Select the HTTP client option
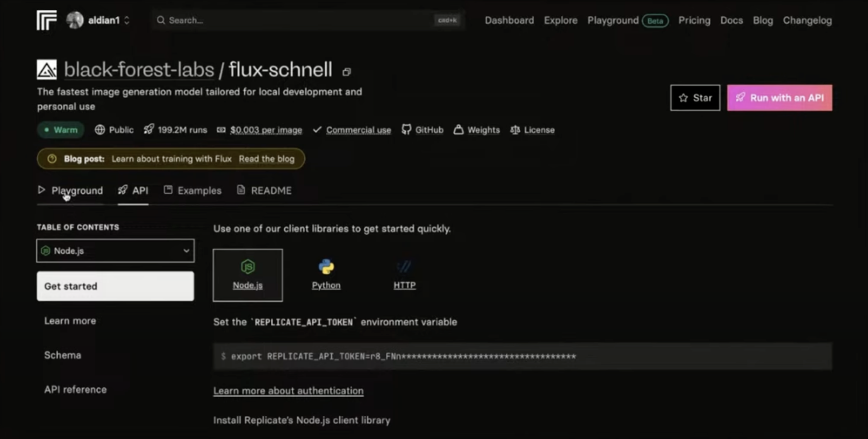Image resolution: width=868 pixels, height=439 pixels. pos(405,275)
